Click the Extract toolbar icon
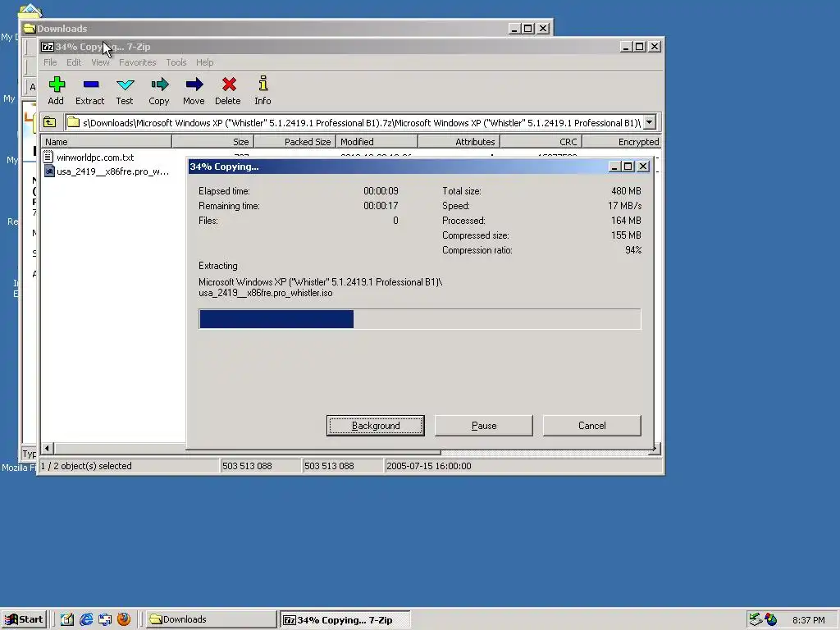The width and height of the screenshot is (840, 630). coord(90,84)
